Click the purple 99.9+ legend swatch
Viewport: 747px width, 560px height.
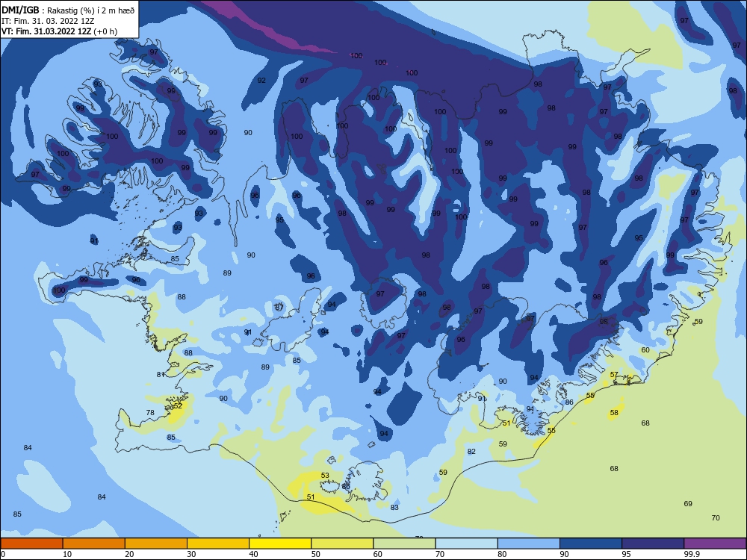(x=715, y=544)
